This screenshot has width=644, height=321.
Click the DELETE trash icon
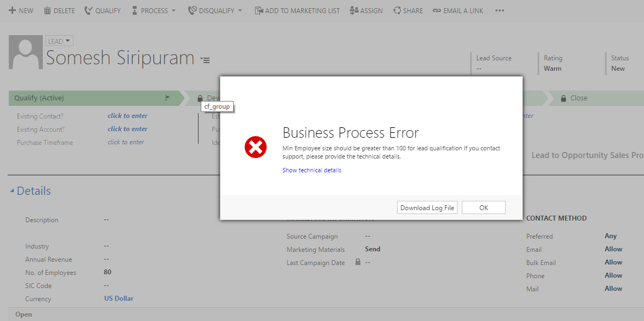pos(47,10)
